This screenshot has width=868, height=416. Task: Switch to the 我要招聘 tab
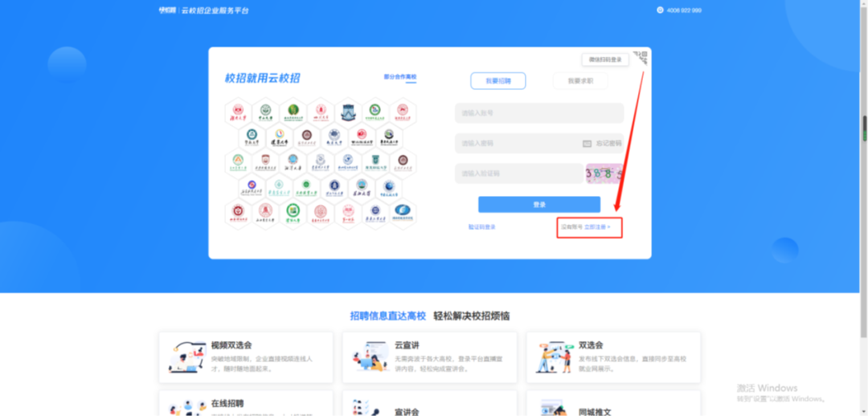497,81
